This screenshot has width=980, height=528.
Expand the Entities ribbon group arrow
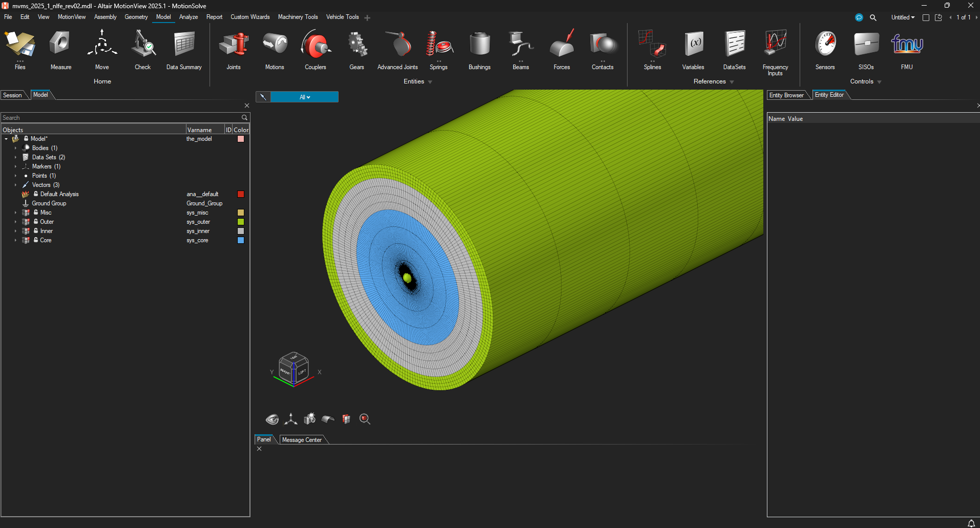[x=430, y=82]
